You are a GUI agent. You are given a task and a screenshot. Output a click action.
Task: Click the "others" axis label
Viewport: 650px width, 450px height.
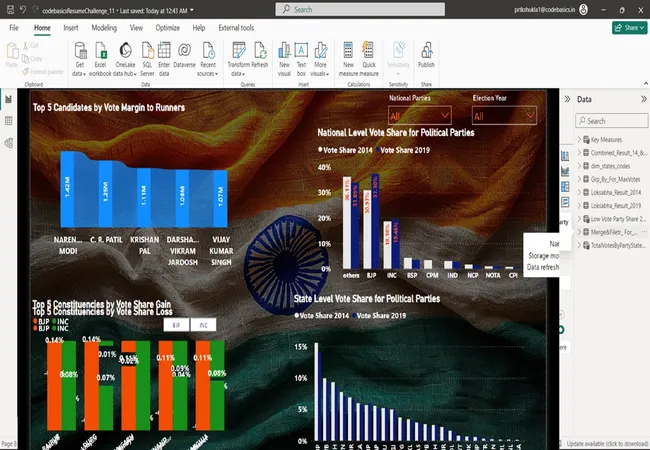pos(351,276)
